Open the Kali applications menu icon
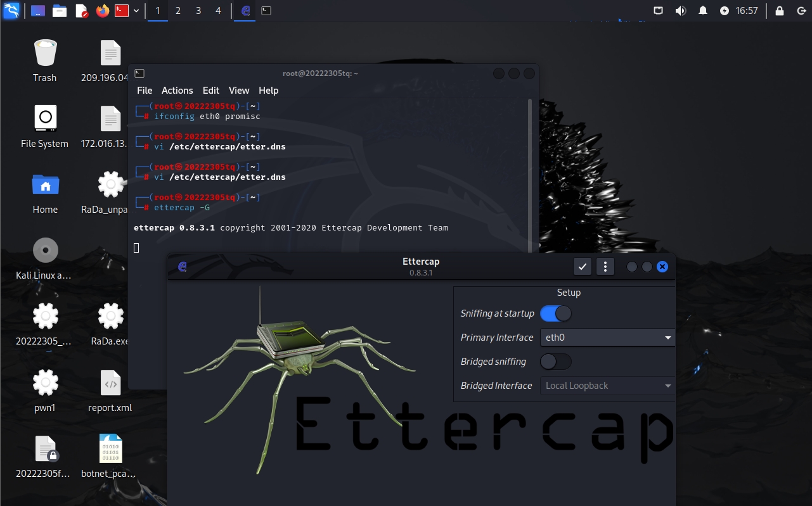 11,11
